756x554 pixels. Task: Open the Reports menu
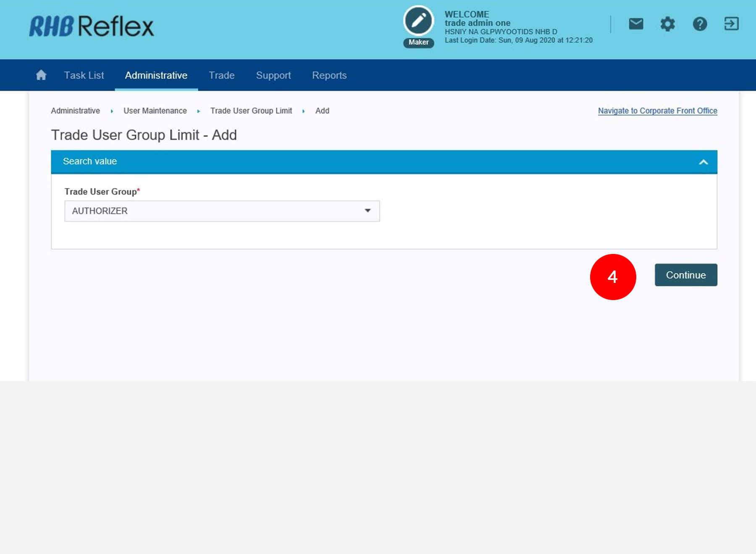(329, 75)
